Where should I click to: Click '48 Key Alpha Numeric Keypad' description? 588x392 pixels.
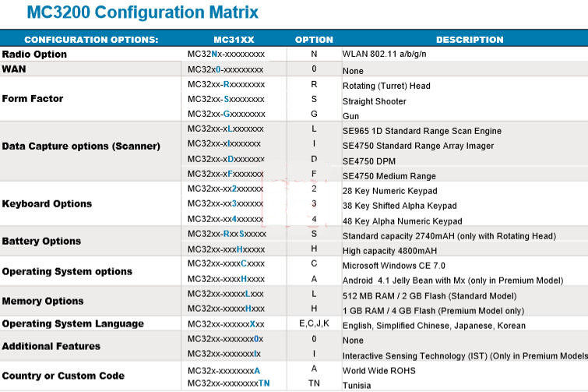click(403, 221)
